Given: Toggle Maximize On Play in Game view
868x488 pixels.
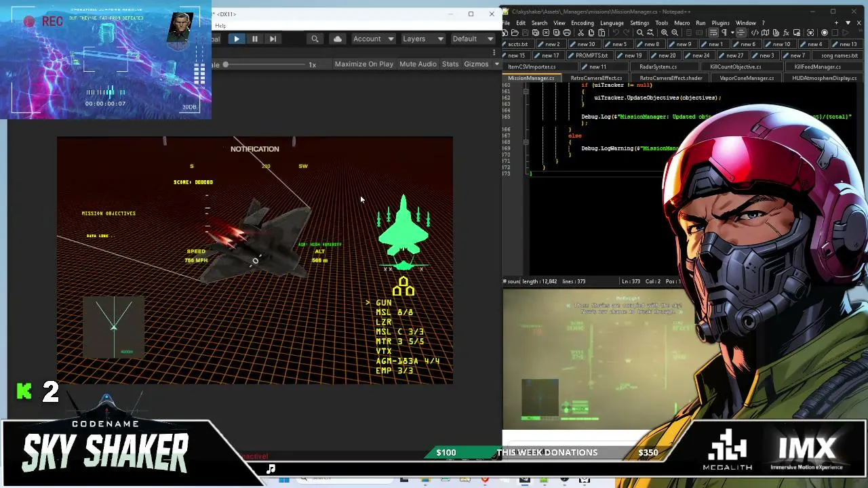Looking at the screenshot, I should (x=363, y=64).
